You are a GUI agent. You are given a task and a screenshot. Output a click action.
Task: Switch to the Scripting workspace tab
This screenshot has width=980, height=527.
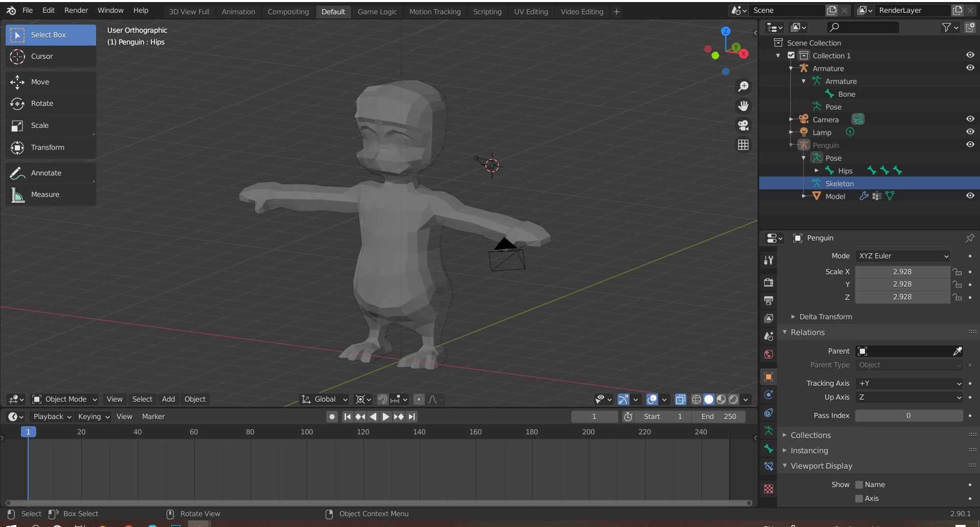point(487,11)
